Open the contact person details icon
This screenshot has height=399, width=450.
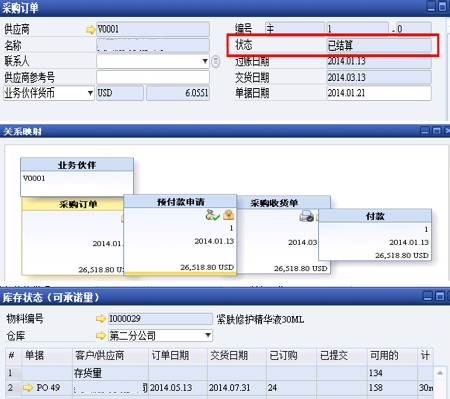(x=216, y=61)
